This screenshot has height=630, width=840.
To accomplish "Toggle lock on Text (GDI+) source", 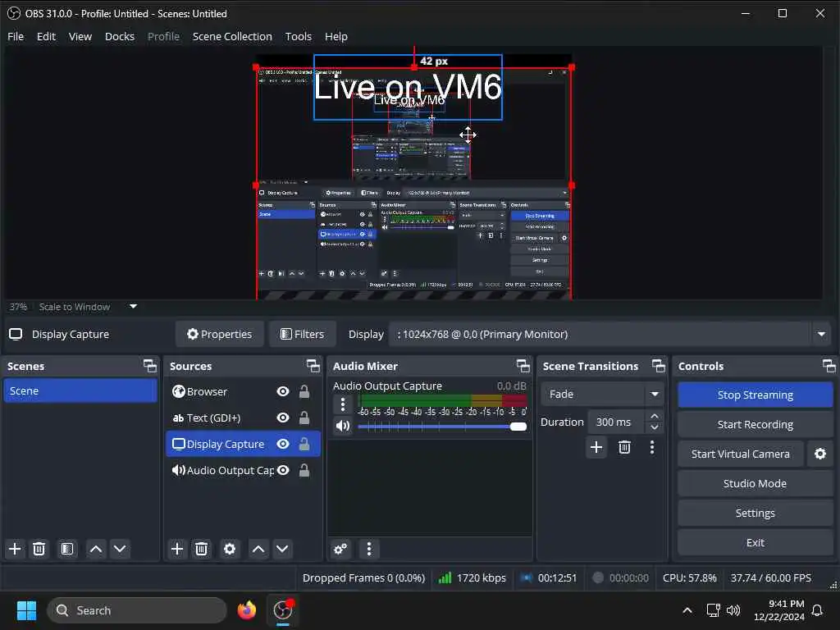I will point(304,418).
